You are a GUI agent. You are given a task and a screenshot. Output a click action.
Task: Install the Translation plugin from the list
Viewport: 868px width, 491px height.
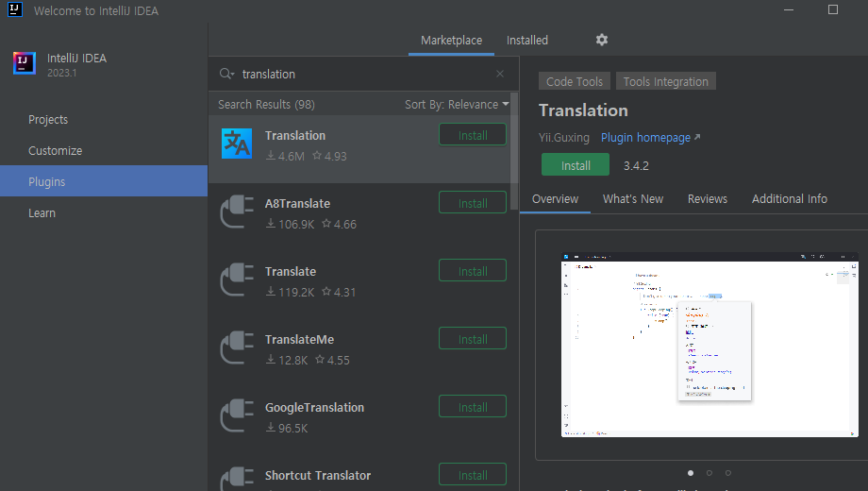(x=472, y=135)
